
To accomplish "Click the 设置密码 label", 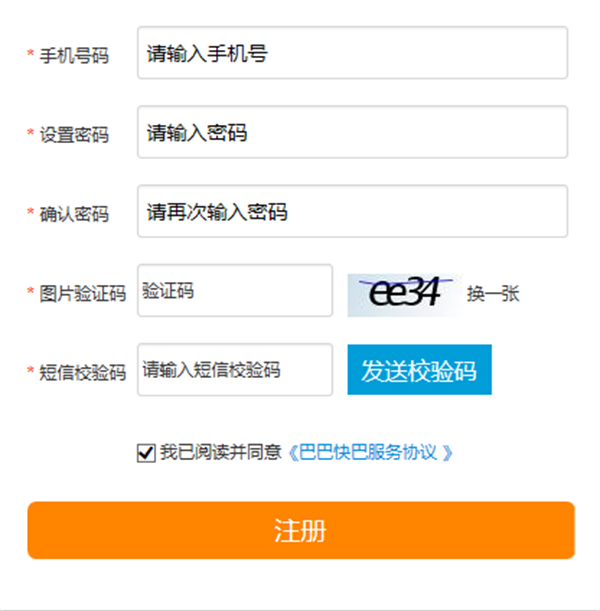I will [74, 134].
